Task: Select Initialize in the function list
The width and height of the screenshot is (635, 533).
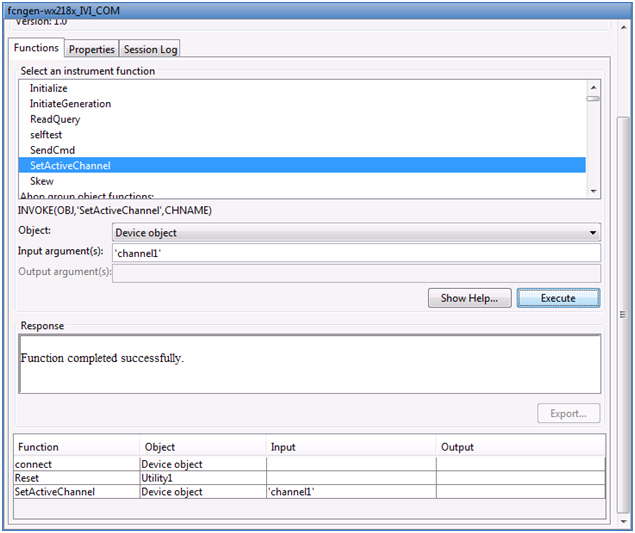Action: click(x=49, y=88)
